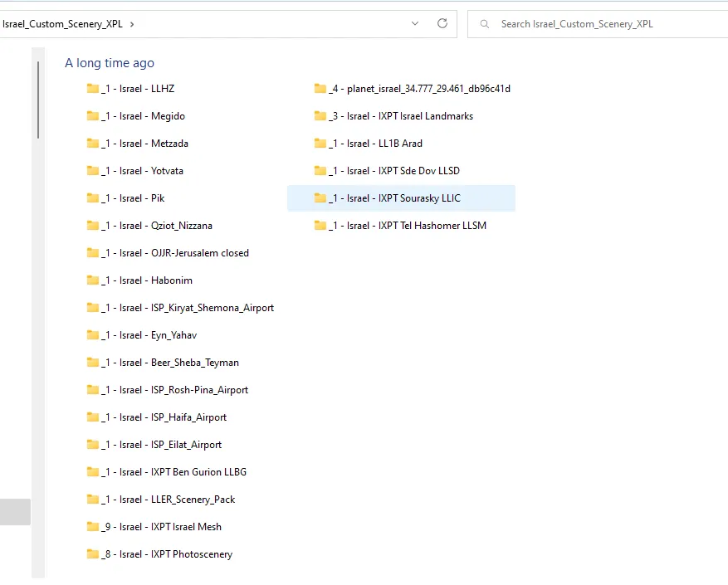Click the Israel_Custom_Scenery_XPL breadcrumb
This screenshot has width=728, height=585.
62,24
